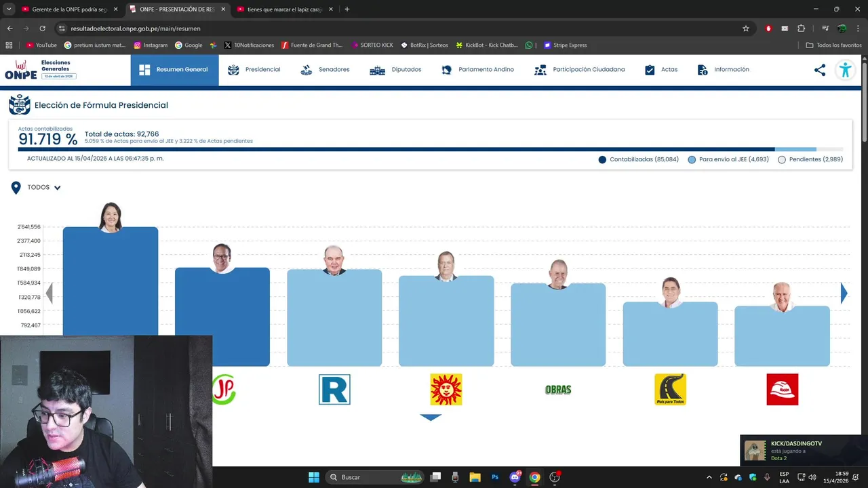Open the tab search dropdown arrow

pyautogui.click(x=9, y=9)
